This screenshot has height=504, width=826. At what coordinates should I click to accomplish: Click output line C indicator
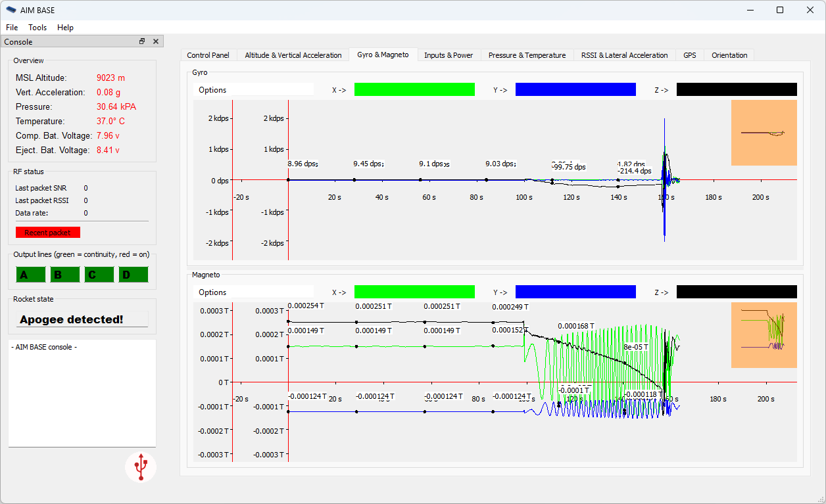(99, 275)
